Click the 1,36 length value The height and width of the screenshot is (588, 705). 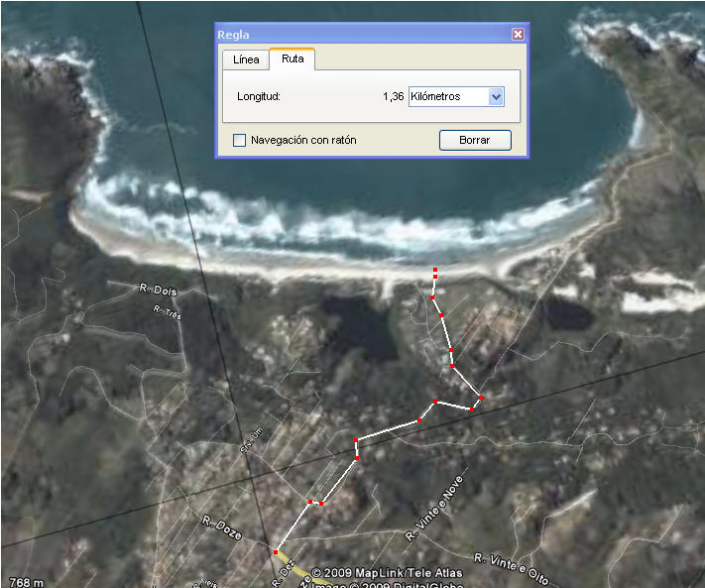pos(393,97)
